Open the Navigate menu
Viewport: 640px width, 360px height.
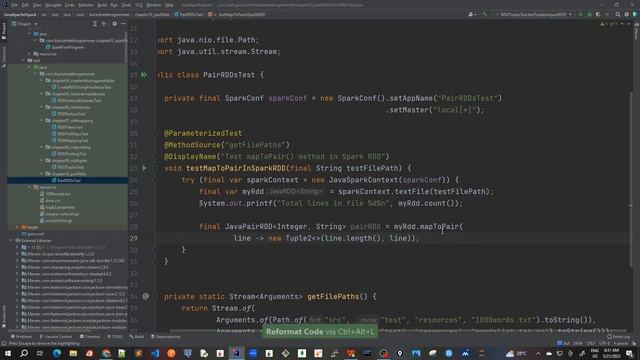click(x=53, y=5)
